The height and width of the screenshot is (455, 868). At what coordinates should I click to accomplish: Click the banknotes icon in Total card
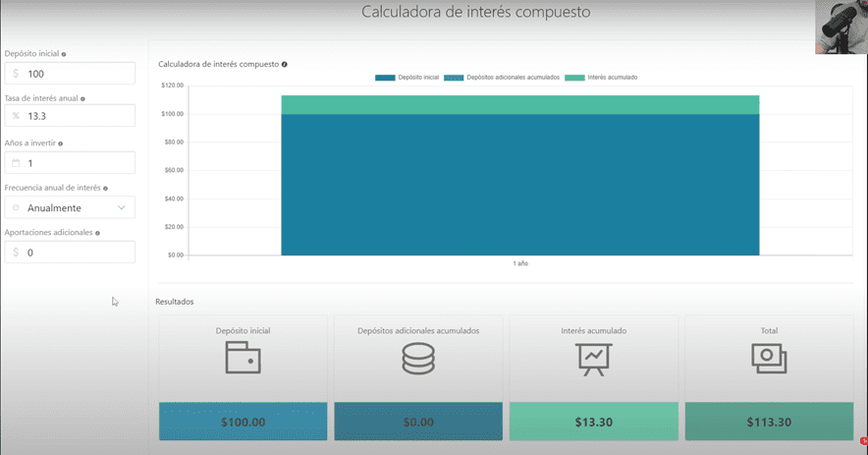(769, 360)
